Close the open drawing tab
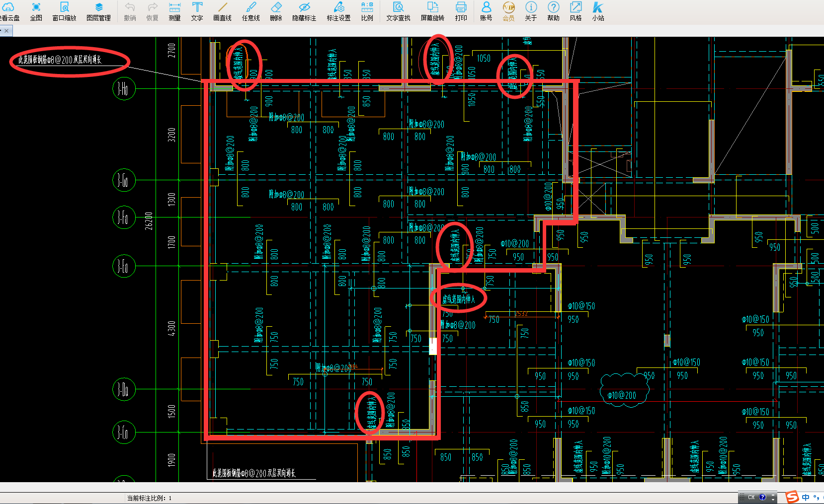Image resolution: width=824 pixels, height=504 pixels. [x=6, y=31]
